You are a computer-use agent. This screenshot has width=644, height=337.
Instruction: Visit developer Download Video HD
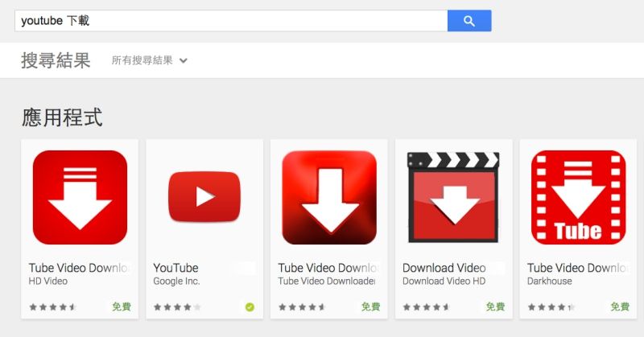(x=444, y=282)
